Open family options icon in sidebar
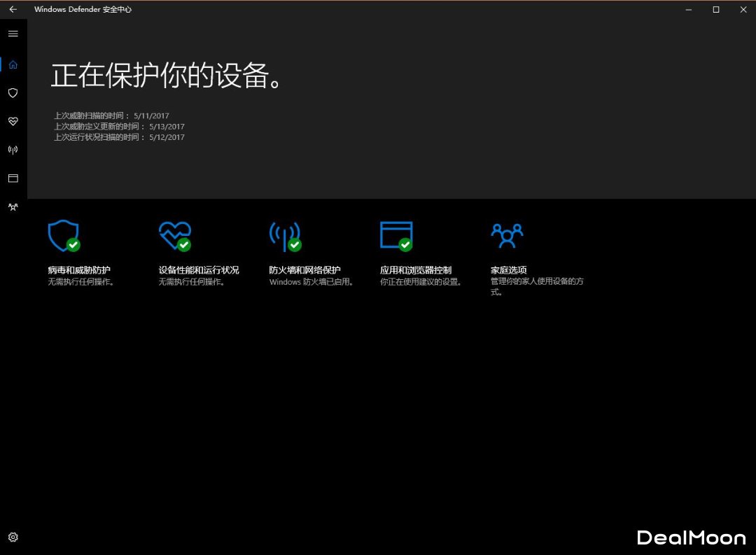The width and height of the screenshot is (756, 555). pos(13,207)
